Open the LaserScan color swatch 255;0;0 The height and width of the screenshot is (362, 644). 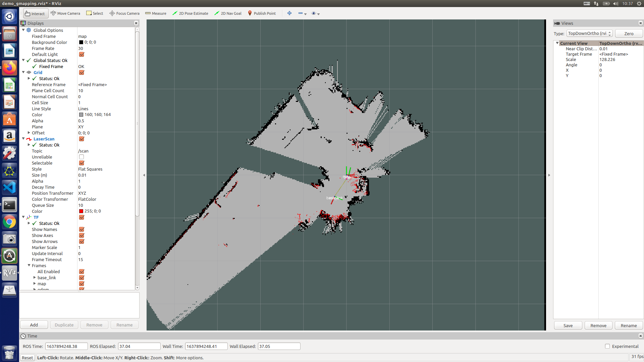[x=81, y=211]
